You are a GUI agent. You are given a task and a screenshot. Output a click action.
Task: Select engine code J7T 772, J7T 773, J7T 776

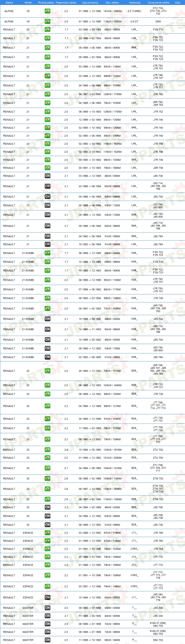(158, 575)
